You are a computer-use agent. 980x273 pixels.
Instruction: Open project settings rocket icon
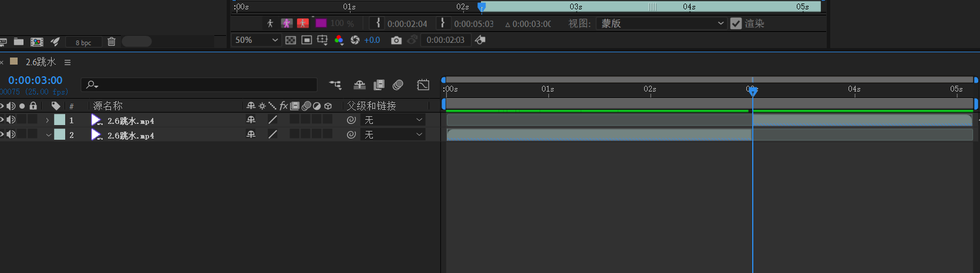[55, 42]
